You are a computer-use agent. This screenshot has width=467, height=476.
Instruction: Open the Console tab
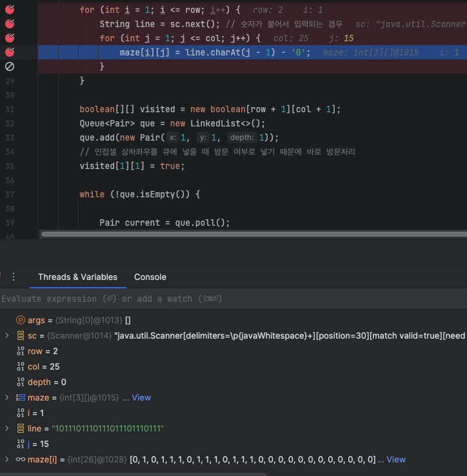[150, 277]
